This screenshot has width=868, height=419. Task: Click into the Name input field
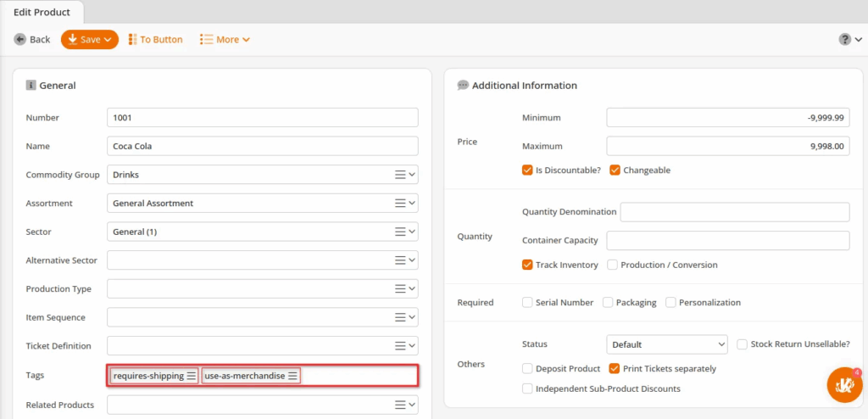click(x=263, y=146)
